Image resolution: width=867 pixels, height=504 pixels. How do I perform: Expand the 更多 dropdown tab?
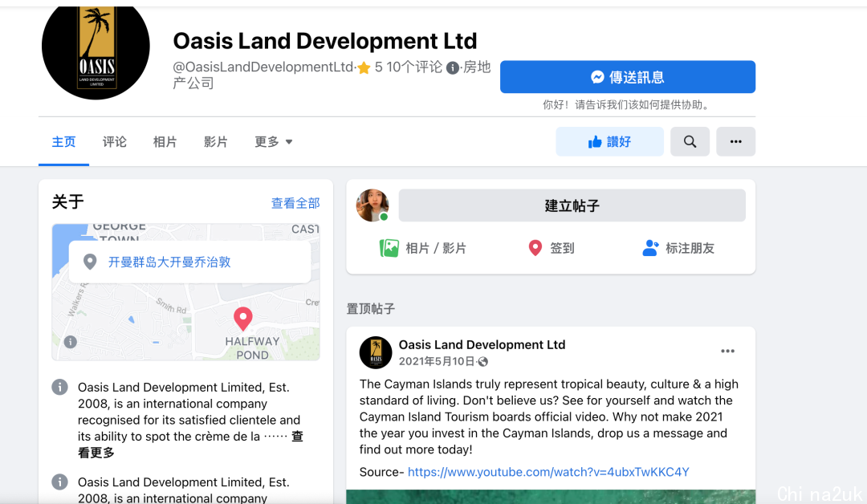(x=273, y=142)
